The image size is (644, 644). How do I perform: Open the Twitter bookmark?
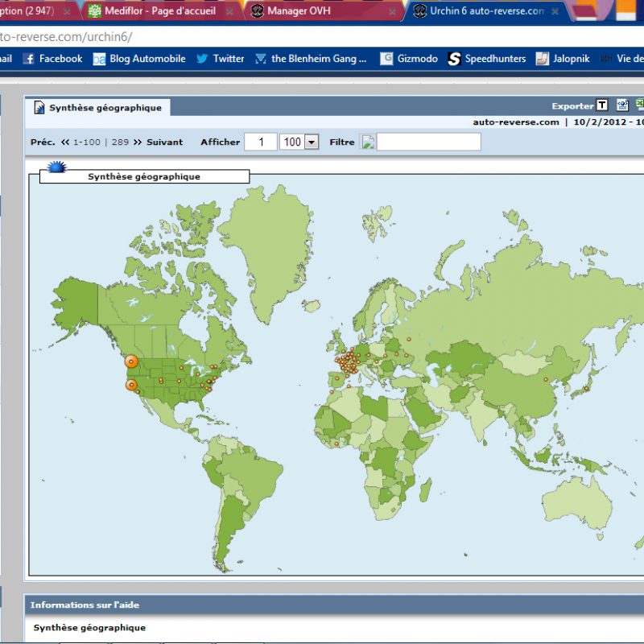coord(221,59)
